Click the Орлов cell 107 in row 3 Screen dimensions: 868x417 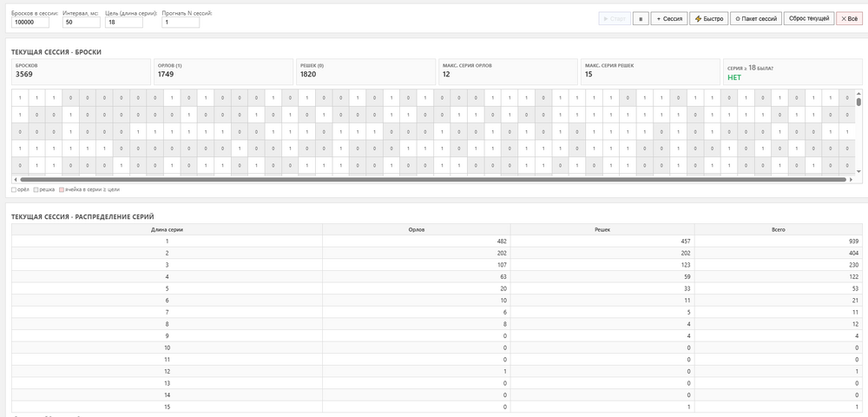(x=417, y=265)
